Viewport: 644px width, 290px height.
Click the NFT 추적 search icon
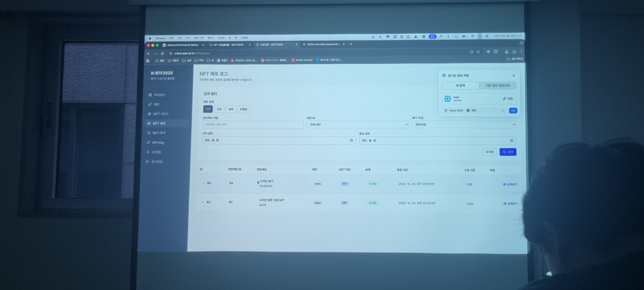tap(149, 133)
